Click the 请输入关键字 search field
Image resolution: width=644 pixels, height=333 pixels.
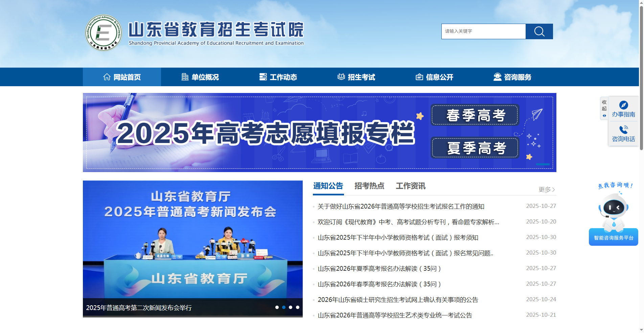483,31
